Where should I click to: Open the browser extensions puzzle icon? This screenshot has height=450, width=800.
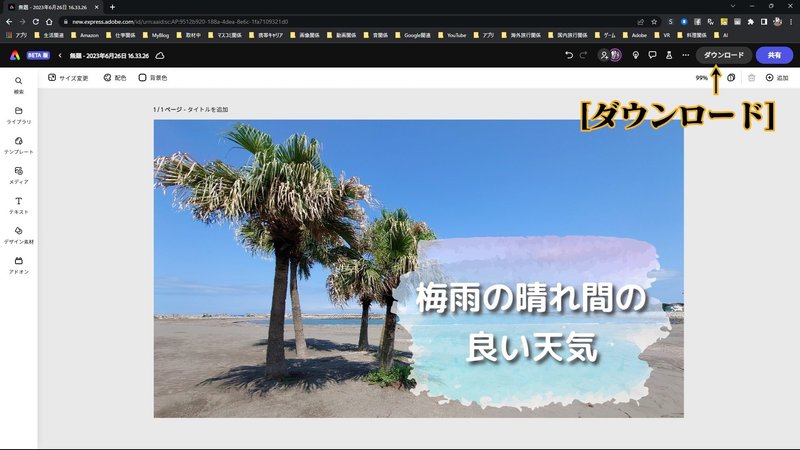(751, 22)
